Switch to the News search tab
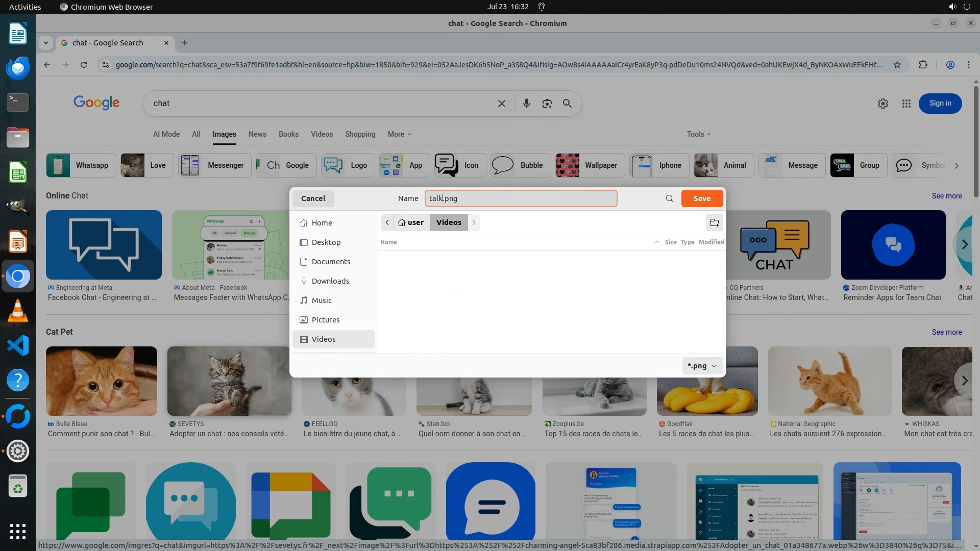 coord(257,134)
